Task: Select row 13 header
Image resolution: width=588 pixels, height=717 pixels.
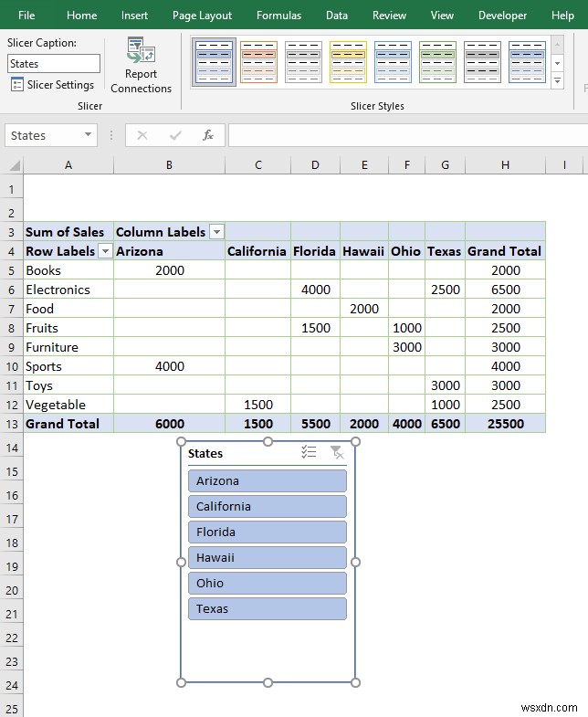Action: [x=12, y=424]
